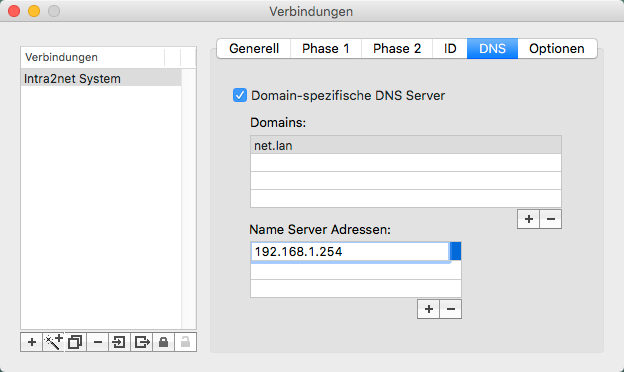Click the closed lock icon
Image resolution: width=624 pixels, height=372 pixels.
[x=164, y=342]
